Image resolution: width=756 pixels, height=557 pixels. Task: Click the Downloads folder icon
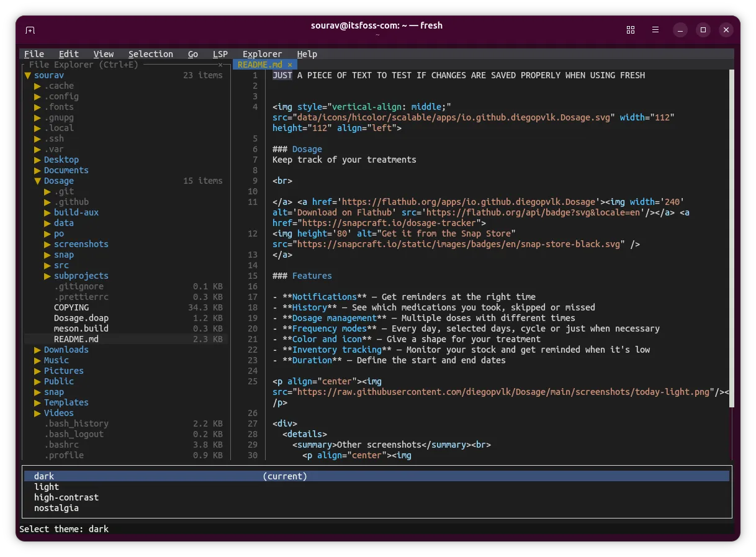(x=37, y=350)
